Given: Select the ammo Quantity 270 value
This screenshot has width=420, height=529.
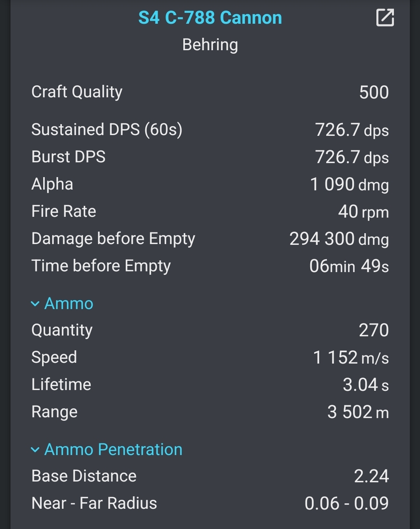Looking at the screenshot, I should [x=374, y=330].
